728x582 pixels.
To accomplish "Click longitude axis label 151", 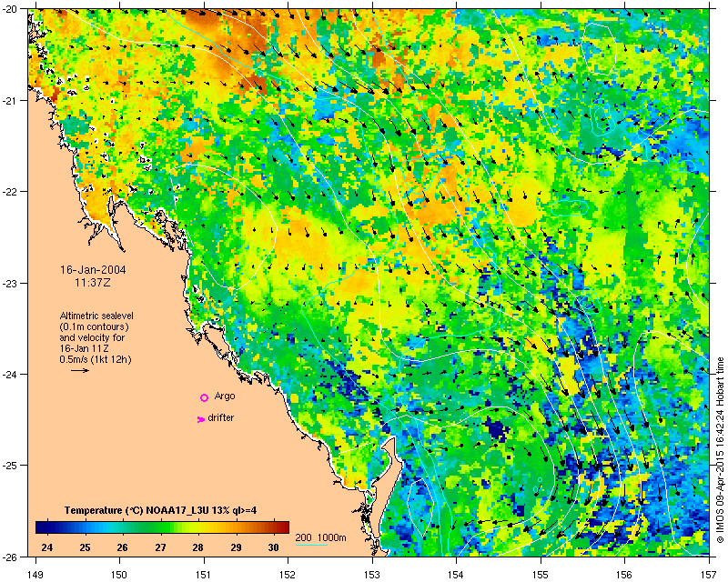I will [x=204, y=575].
